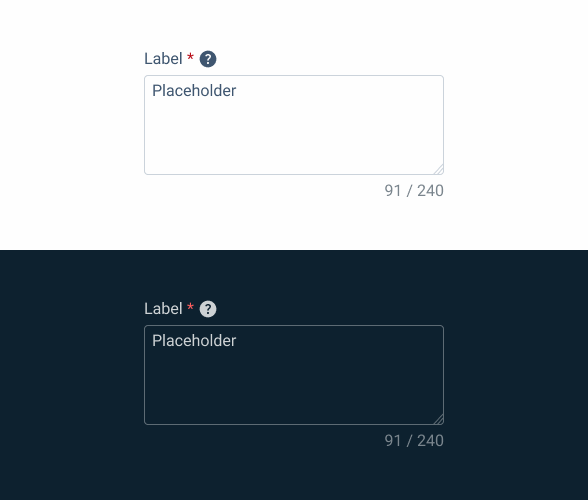Open the help question-mark icon on dark background

click(208, 309)
